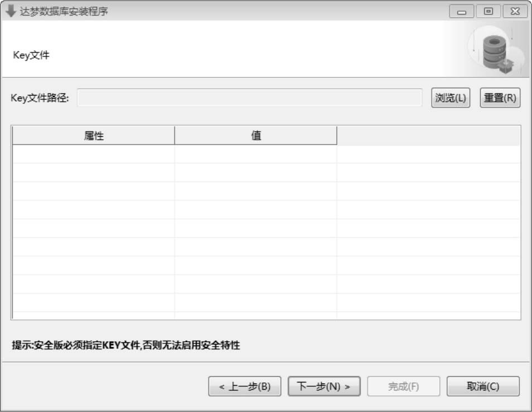Click the Key文件 page heading
This screenshot has height=412, width=532.
(31, 55)
